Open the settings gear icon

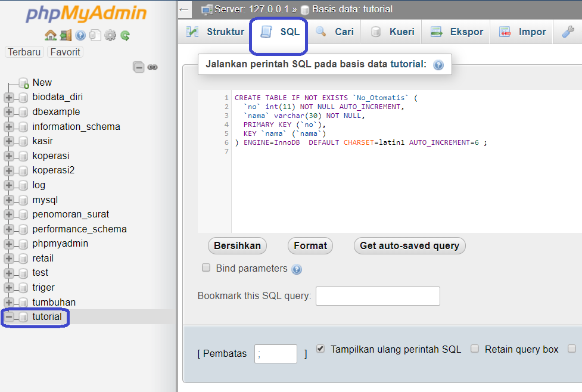110,35
